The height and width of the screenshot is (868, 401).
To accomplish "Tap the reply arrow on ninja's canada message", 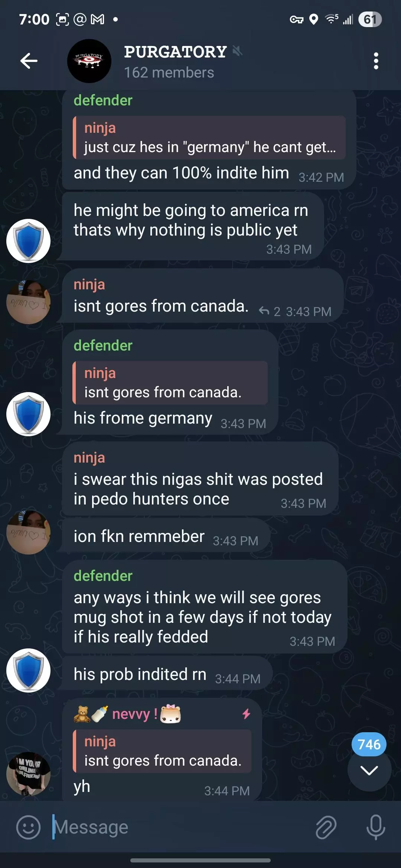I will point(264,311).
